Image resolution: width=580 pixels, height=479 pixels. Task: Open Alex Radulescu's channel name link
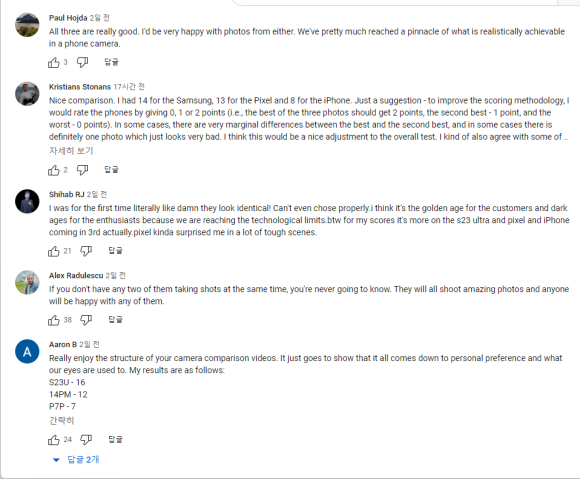(76, 275)
